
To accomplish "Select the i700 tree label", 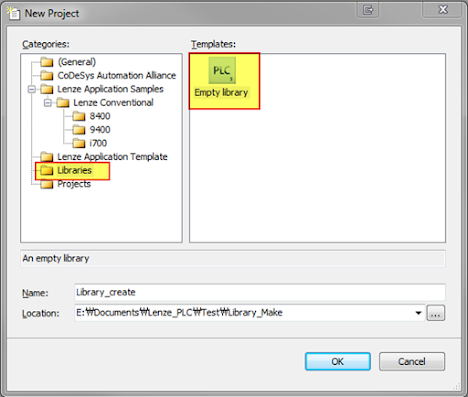I will [x=98, y=143].
